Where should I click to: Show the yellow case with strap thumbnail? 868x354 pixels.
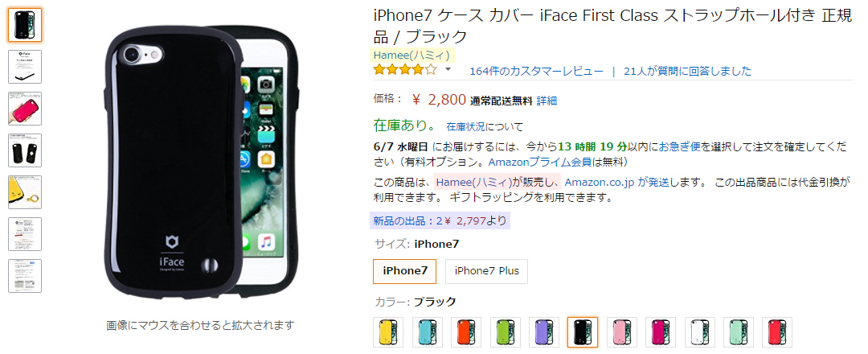[25, 192]
